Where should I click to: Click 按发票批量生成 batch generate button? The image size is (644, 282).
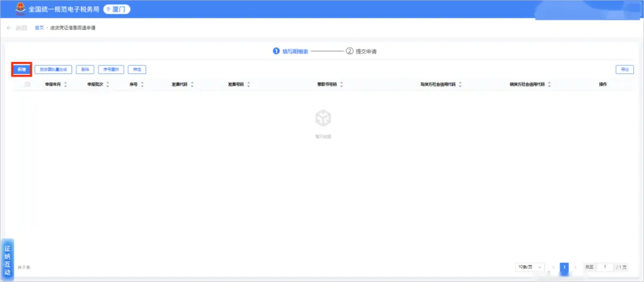coord(54,70)
